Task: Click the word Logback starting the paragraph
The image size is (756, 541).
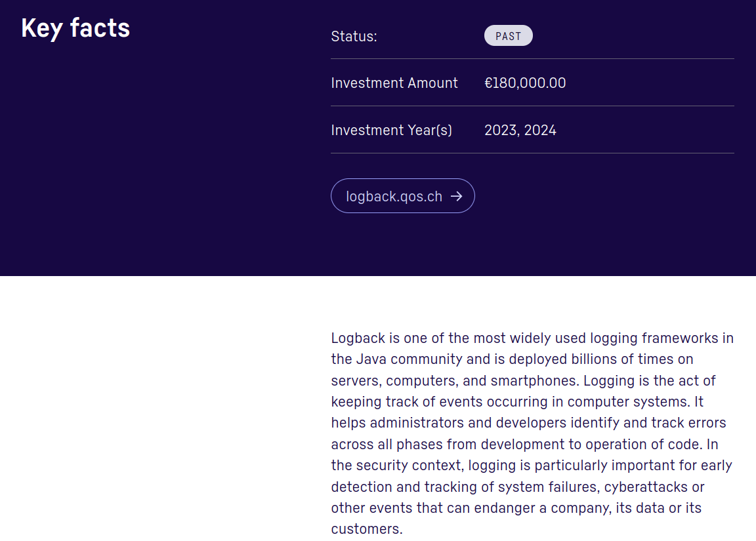Action: (358, 338)
